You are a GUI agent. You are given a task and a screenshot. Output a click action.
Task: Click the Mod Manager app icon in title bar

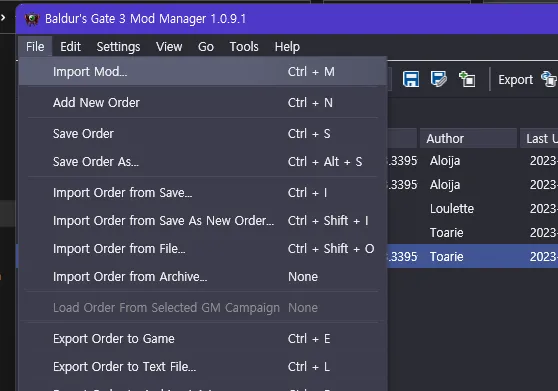[x=32, y=19]
